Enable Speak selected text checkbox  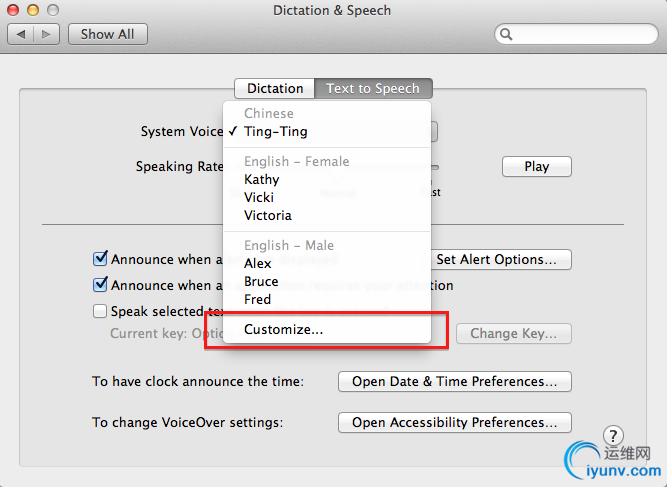tap(100, 311)
